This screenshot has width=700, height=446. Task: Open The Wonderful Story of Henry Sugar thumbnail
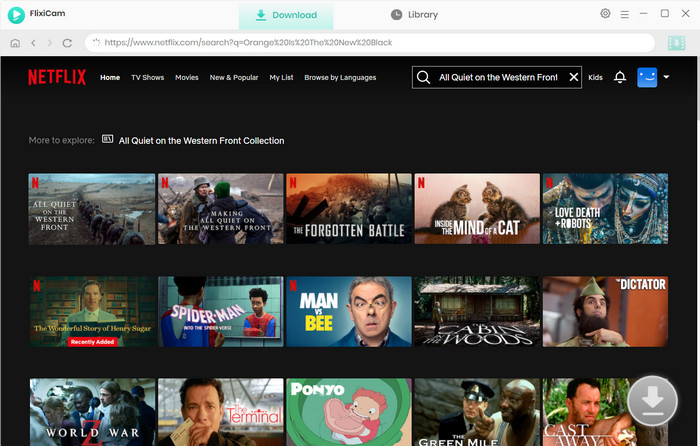pos(92,312)
